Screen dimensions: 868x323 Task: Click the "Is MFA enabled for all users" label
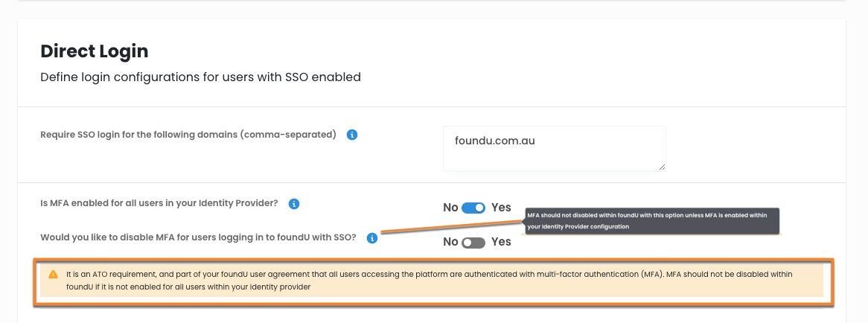point(159,203)
